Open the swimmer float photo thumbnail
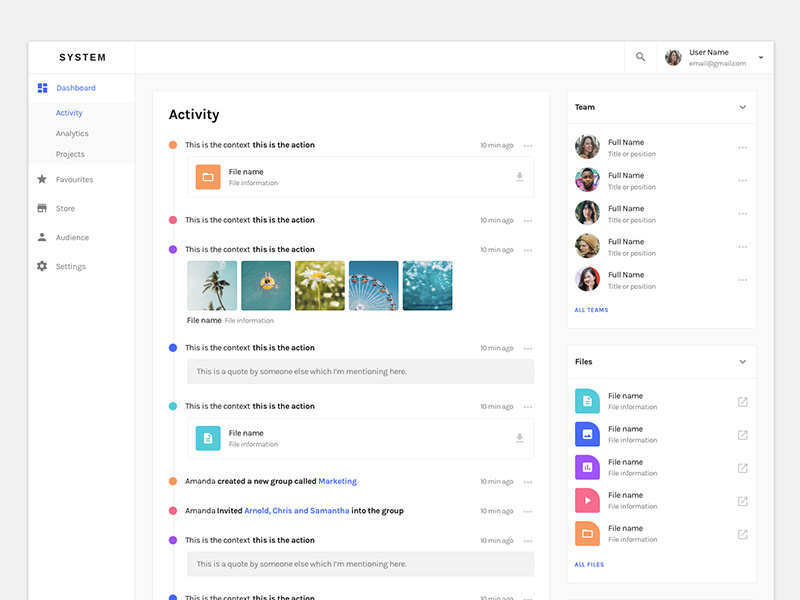800x600 pixels. pos(266,286)
